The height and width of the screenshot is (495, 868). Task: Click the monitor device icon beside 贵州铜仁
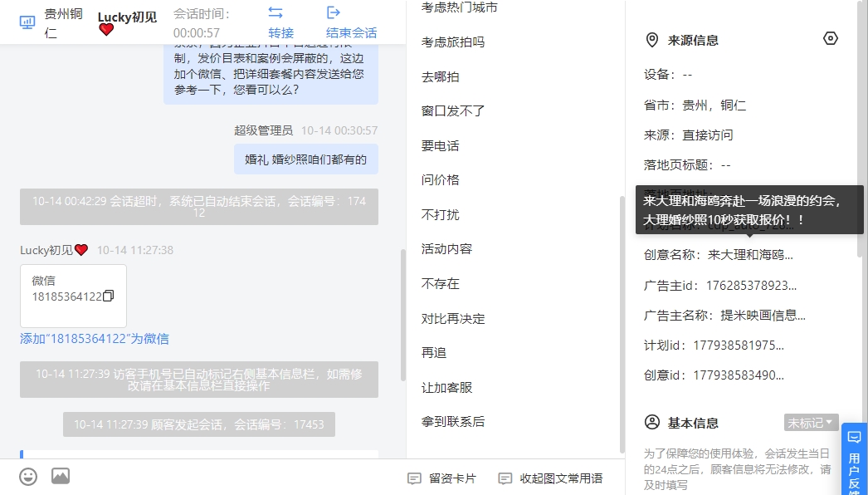pos(27,22)
